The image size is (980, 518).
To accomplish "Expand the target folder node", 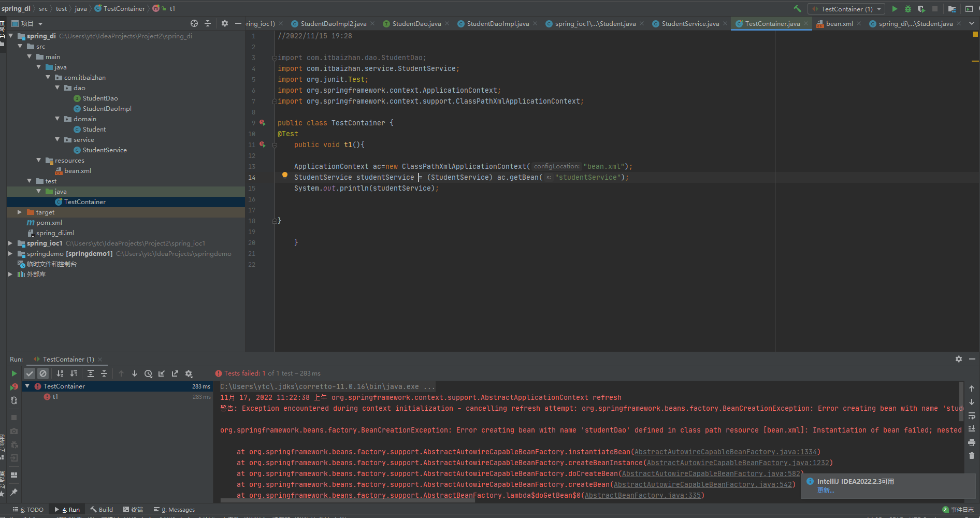I will click(x=20, y=212).
